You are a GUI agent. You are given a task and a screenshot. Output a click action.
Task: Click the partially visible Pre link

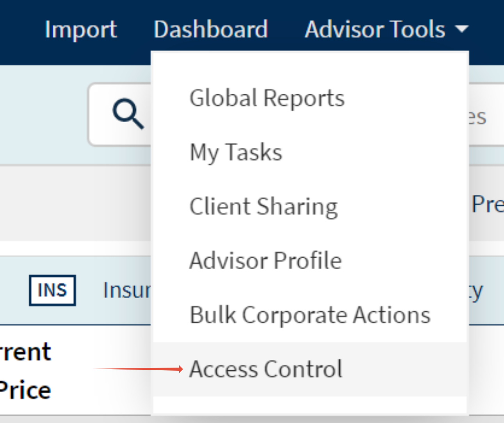pyautogui.click(x=487, y=204)
